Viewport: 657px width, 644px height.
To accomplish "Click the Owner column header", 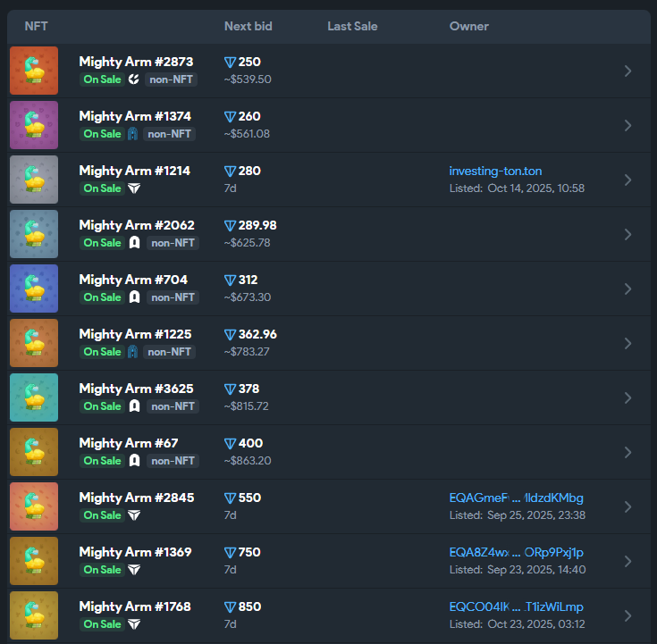I will [468, 26].
